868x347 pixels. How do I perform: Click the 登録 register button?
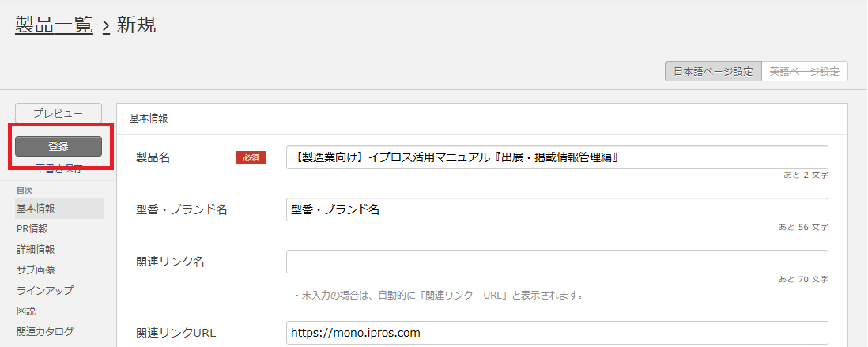coord(58,146)
